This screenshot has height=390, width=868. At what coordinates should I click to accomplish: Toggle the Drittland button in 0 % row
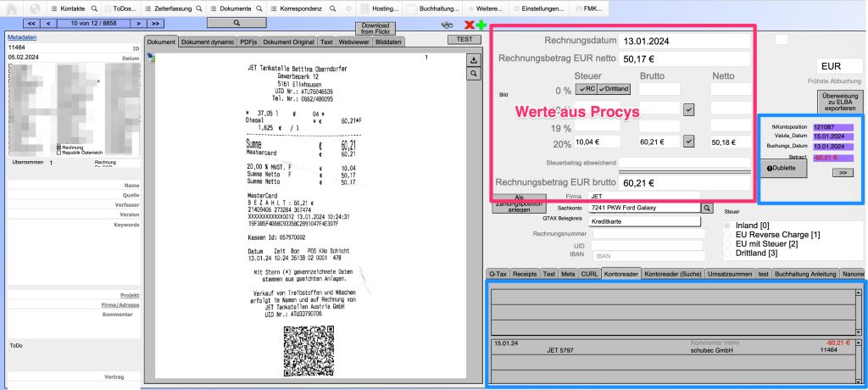click(614, 89)
